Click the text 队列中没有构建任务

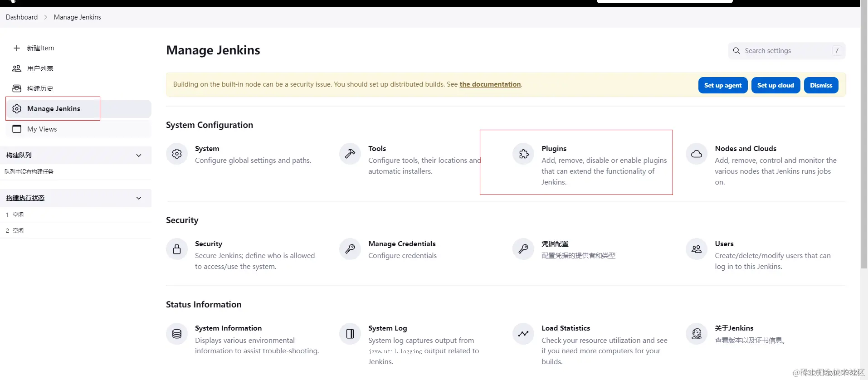coord(29,172)
